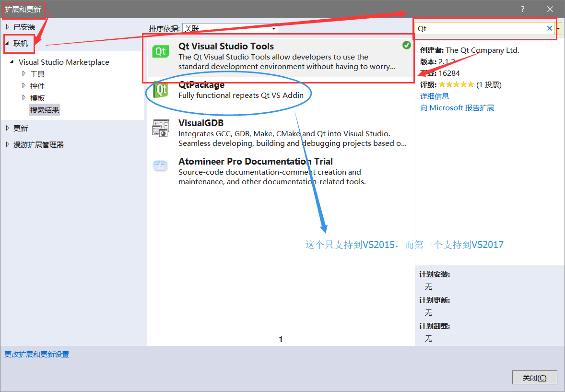Select the QtPackage result title
The image size is (565, 392).
tap(201, 85)
